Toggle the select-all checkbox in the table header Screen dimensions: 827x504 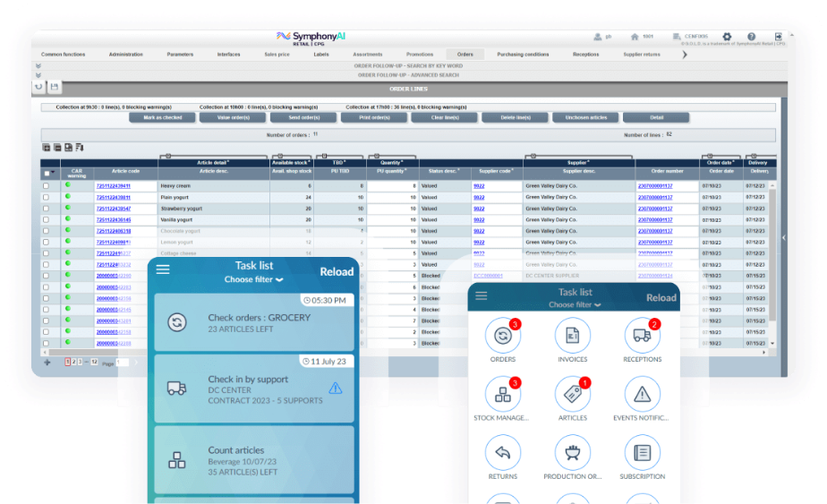[47, 174]
